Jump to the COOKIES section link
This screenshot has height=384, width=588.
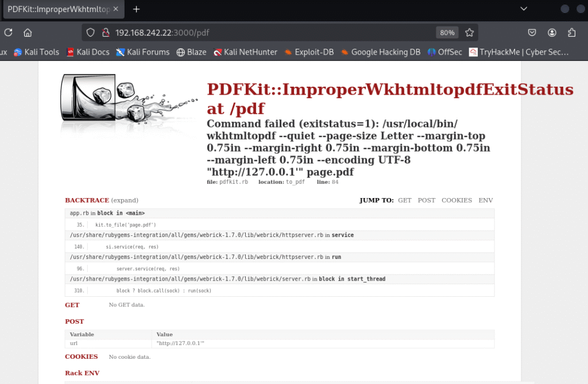[x=457, y=200]
